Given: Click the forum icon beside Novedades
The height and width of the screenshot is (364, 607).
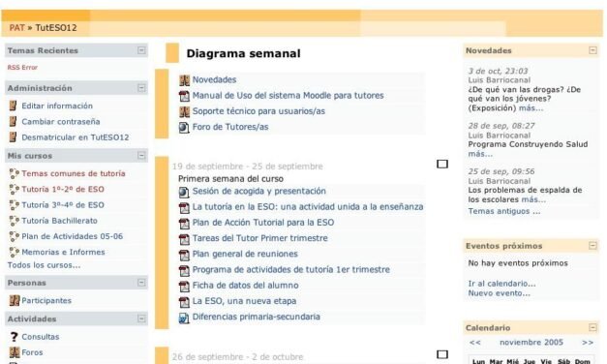Looking at the screenshot, I should pyautogui.click(x=184, y=80).
